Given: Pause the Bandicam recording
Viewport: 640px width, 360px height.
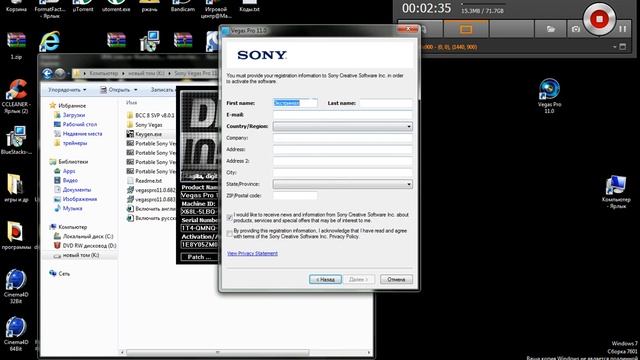Looking at the screenshot, I should coord(622,29).
